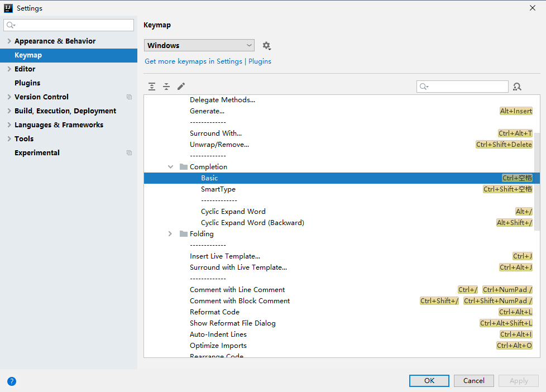
Task: Click the Expand All icon in the keymap toolbar
Action: pos(152,87)
